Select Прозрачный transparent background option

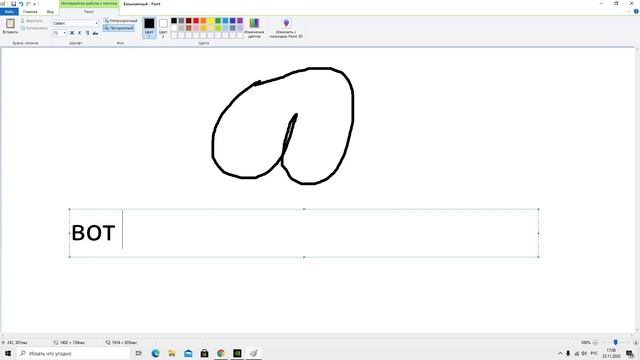[119, 28]
